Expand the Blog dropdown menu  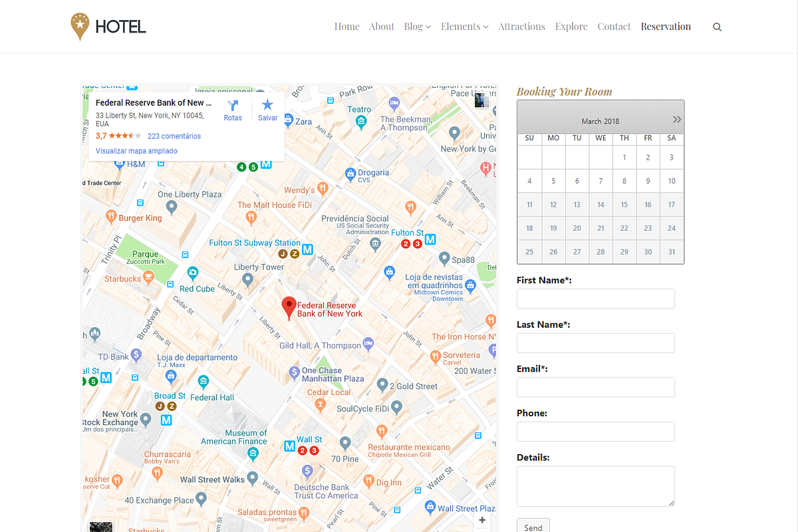click(x=418, y=27)
